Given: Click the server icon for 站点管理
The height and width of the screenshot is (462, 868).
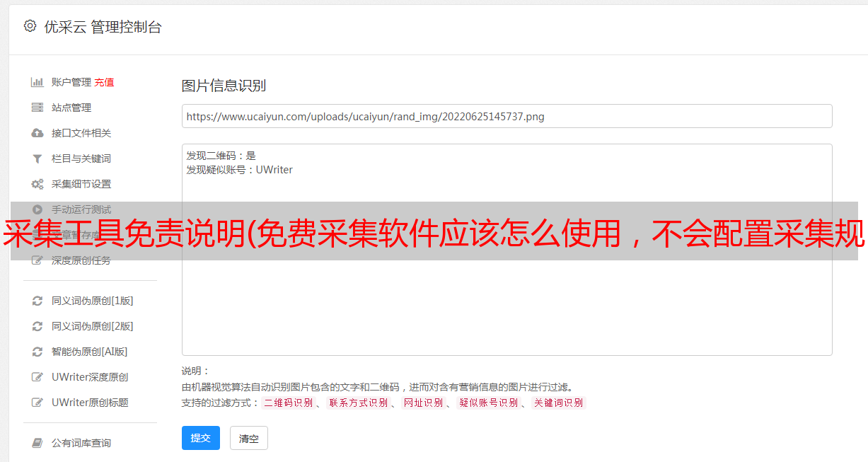Looking at the screenshot, I should pos(37,108).
